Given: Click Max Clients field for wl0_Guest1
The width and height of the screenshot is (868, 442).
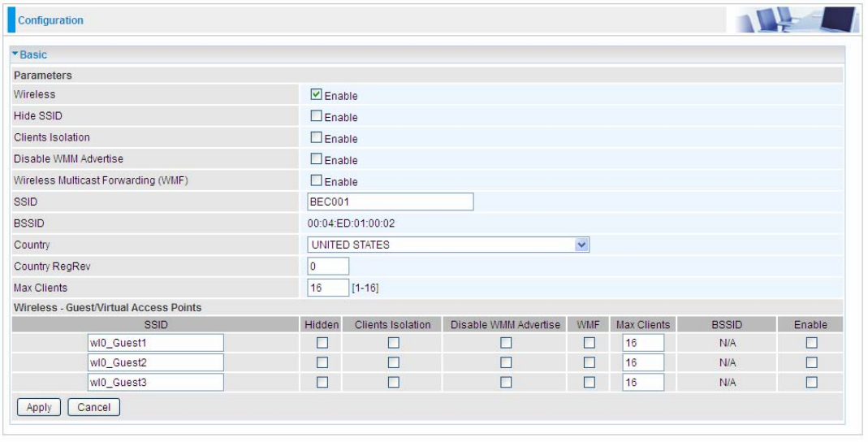Looking at the screenshot, I should pyautogui.click(x=643, y=343).
